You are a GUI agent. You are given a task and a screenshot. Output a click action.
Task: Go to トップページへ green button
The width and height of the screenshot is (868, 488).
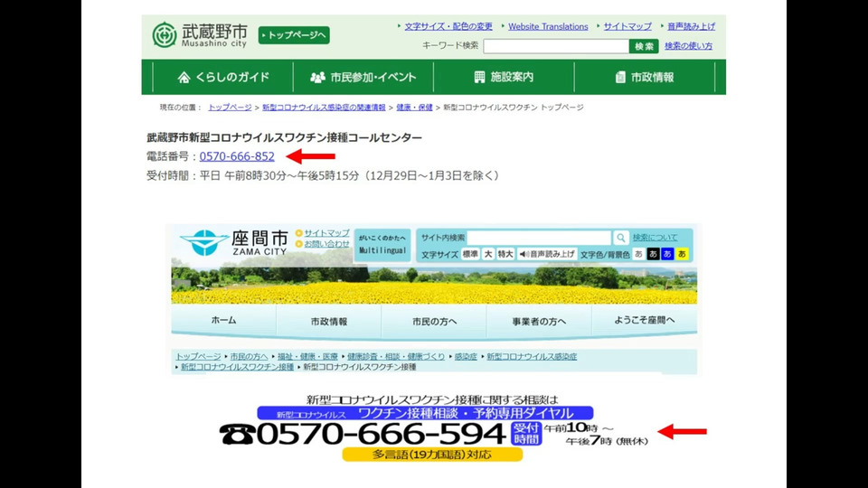[x=294, y=35]
